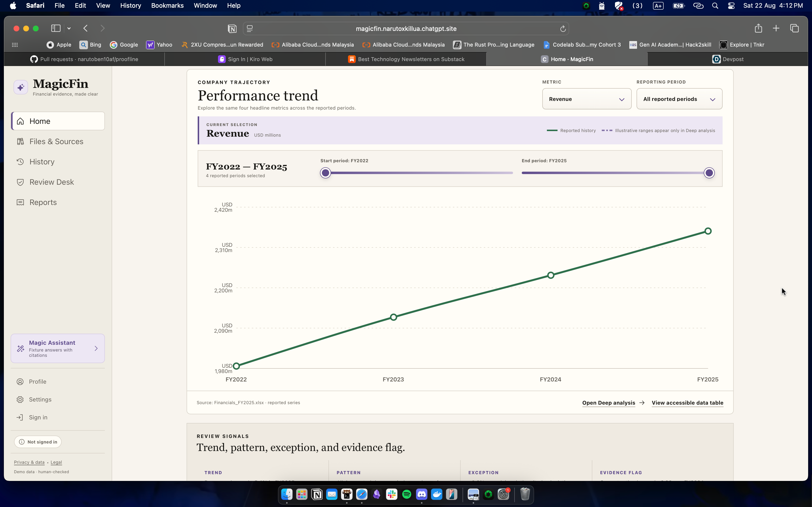Expand the Metric Revenue dropdown
812x507 pixels.
[587, 99]
